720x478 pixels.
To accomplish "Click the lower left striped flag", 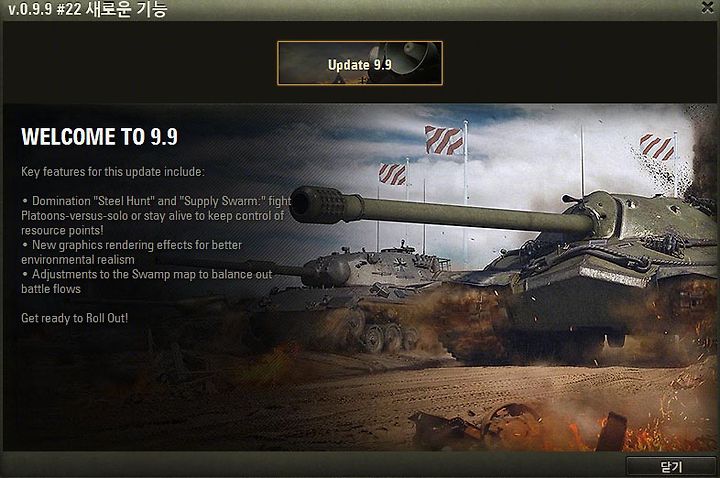I will tap(393, 174).
